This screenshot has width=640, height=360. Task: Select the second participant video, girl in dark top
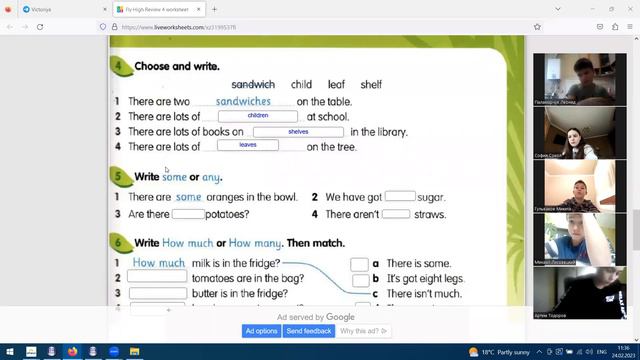[x=580, y=133]
